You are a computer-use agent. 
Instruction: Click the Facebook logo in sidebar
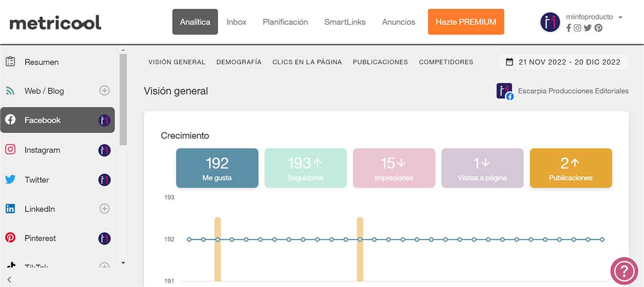click(x=10, y=120)
